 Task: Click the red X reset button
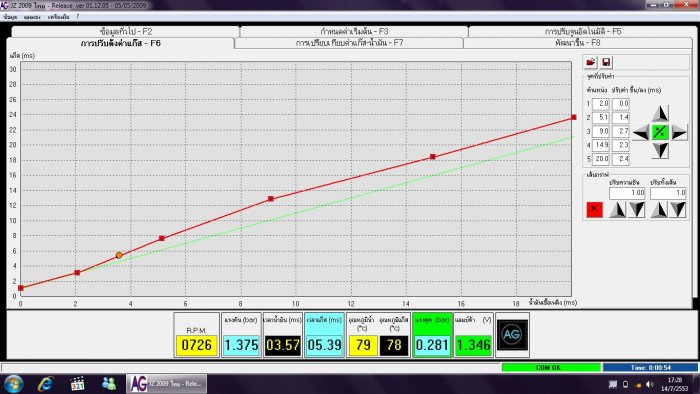tap(594, 209)
